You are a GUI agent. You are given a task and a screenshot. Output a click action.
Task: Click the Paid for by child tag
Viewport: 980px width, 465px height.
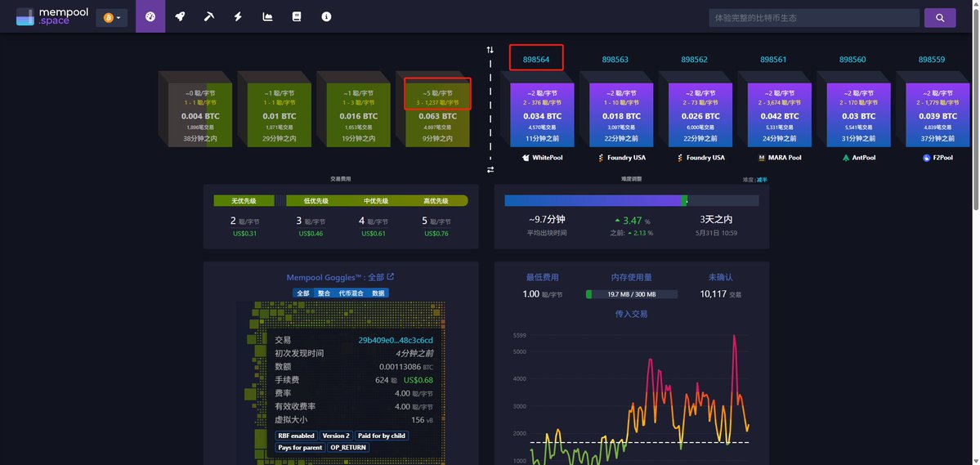pos(382,436)
